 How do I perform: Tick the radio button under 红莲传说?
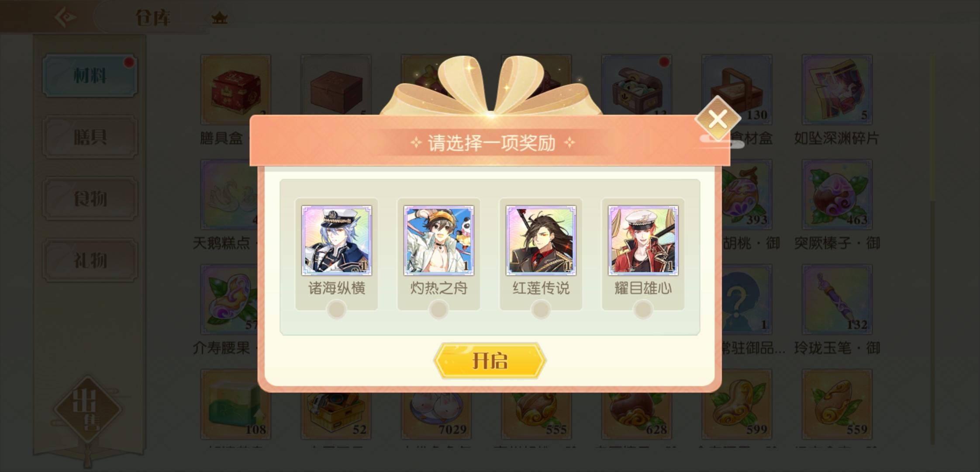click(x=541, y=310)
